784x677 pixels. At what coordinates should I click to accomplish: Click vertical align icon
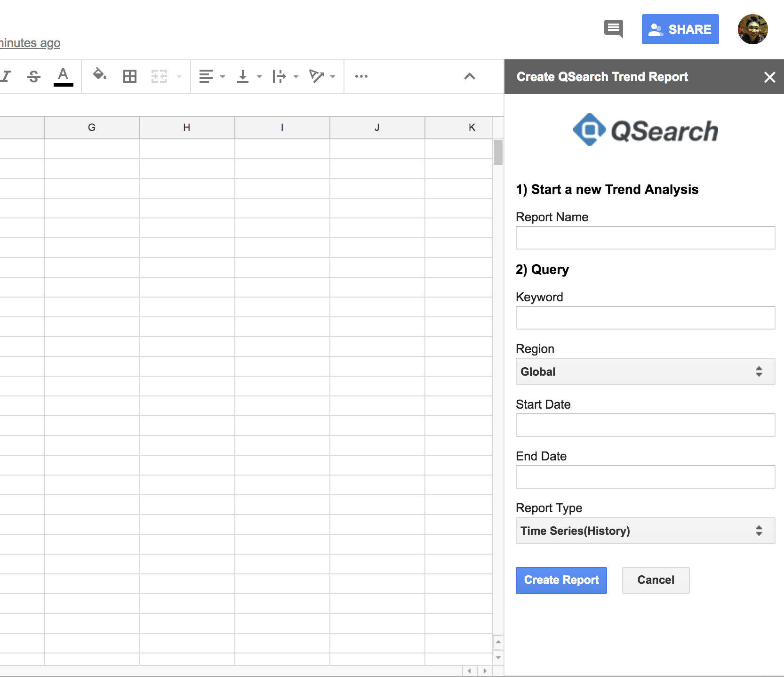243,76
